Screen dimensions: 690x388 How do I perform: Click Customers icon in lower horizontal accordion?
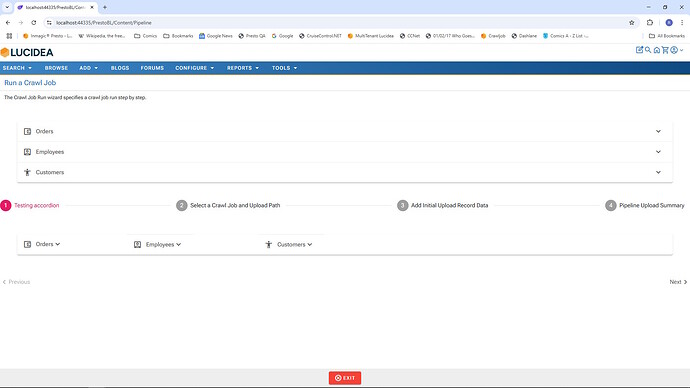(268, 245)
